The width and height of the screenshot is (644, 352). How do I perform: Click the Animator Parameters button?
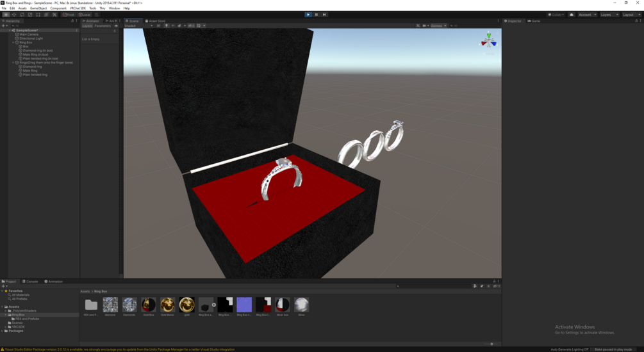coord(103,26)
